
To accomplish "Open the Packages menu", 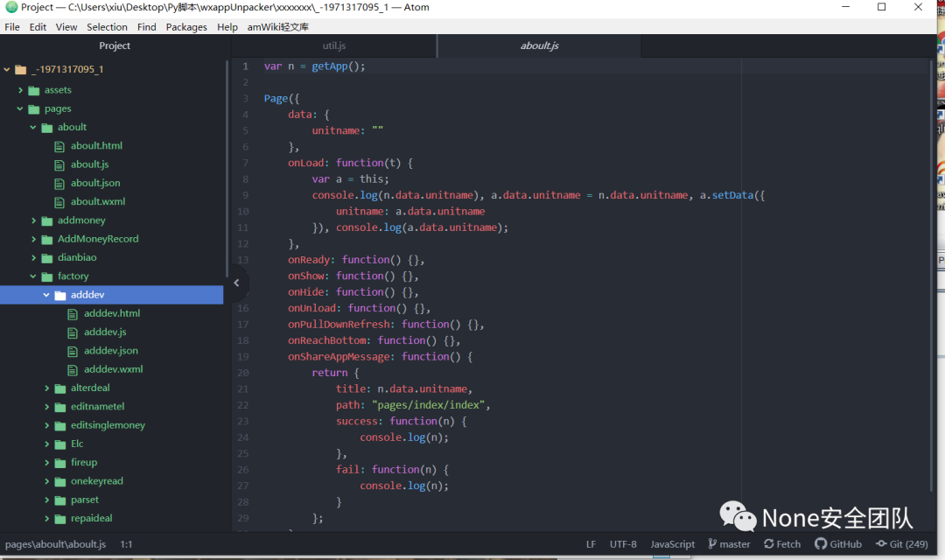I will pos(186,27).
